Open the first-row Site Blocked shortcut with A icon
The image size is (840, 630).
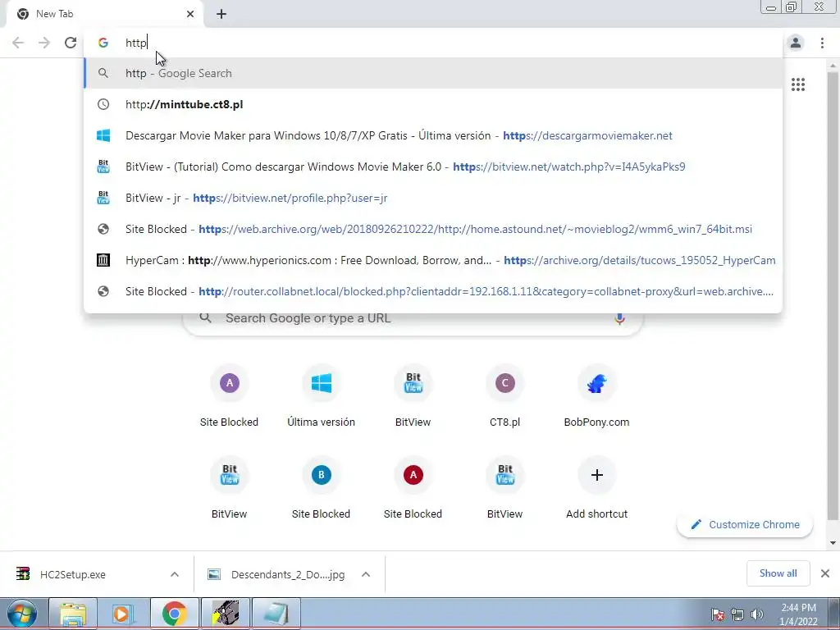click(230, 395)
